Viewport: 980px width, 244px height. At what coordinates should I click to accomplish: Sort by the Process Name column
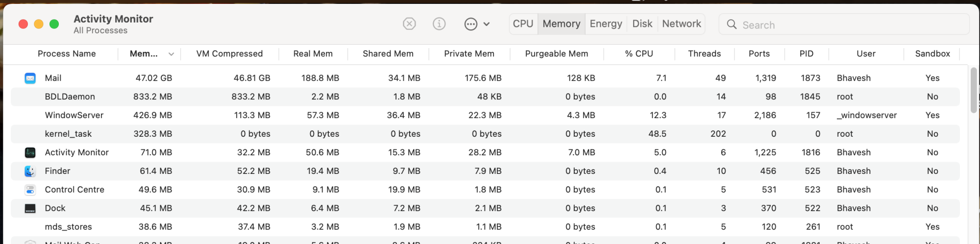67,54
